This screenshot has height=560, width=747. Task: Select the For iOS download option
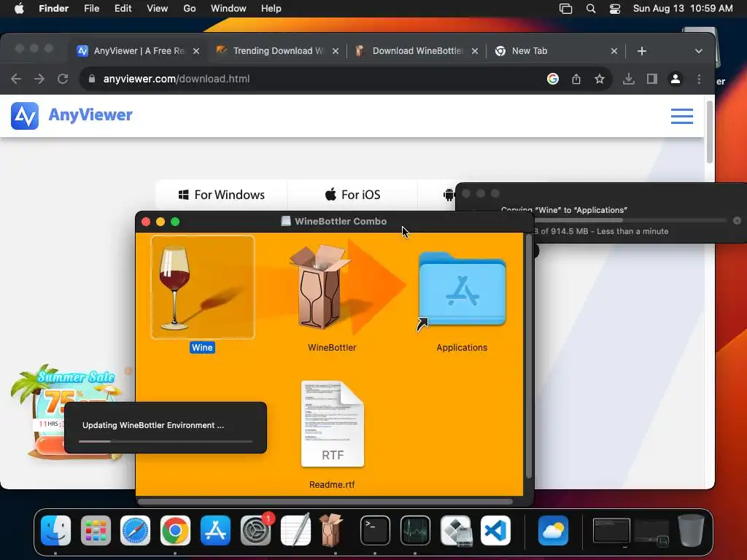352,195
